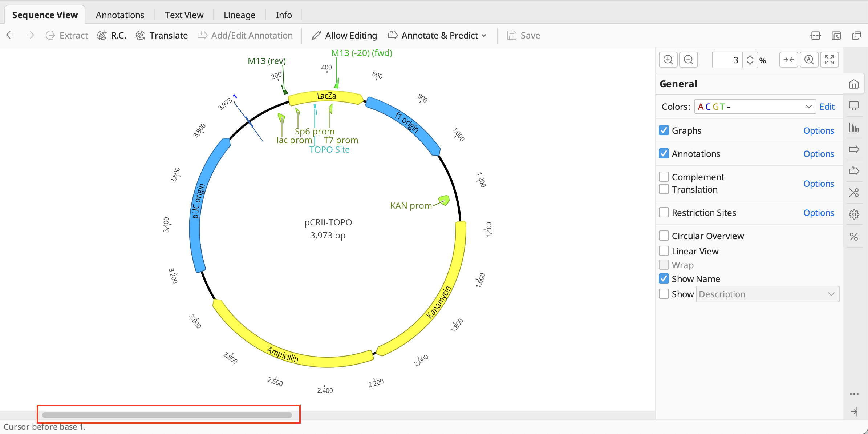Click the home icon beside General
This screenshot has height=434, width=868.
point(853,84)
